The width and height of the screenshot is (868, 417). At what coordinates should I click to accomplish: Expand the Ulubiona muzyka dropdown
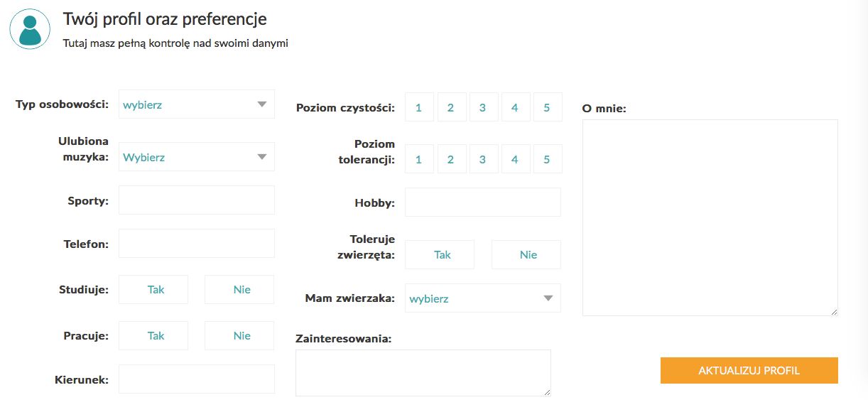(x=196, y=157)
